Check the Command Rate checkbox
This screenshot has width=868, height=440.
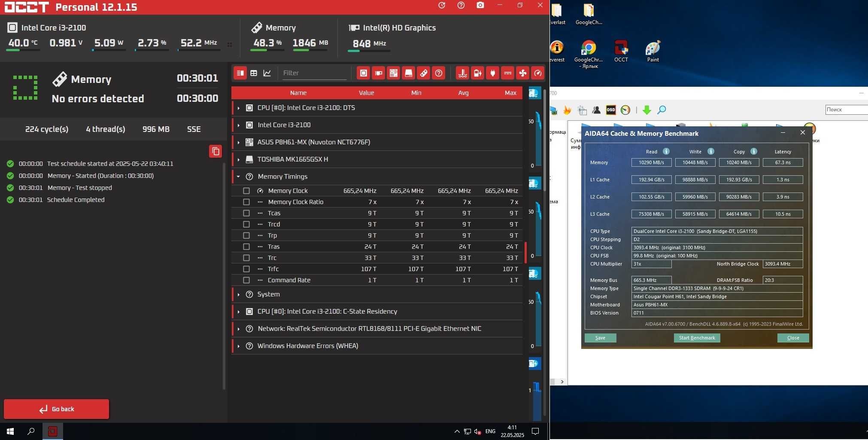(246, 280)
